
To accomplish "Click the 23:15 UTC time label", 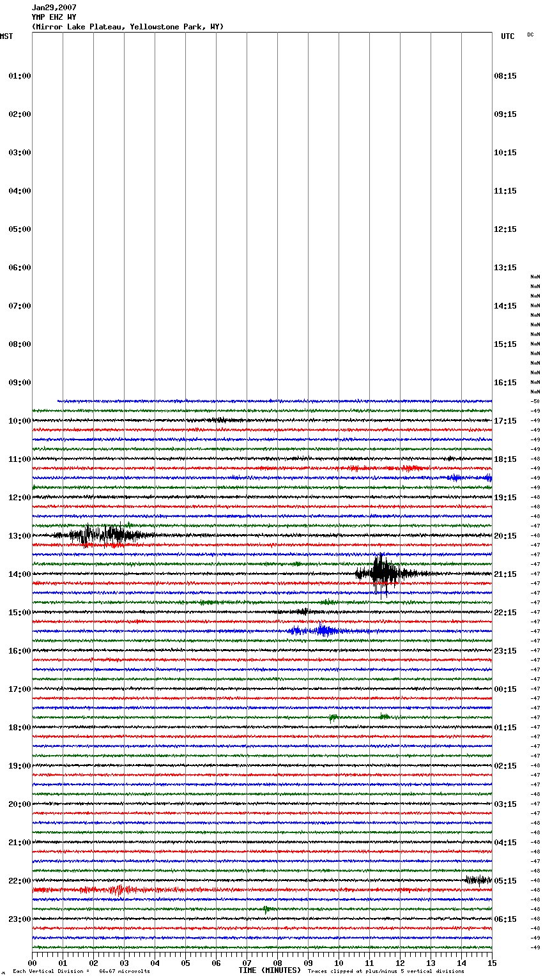I will pos(505,651).
